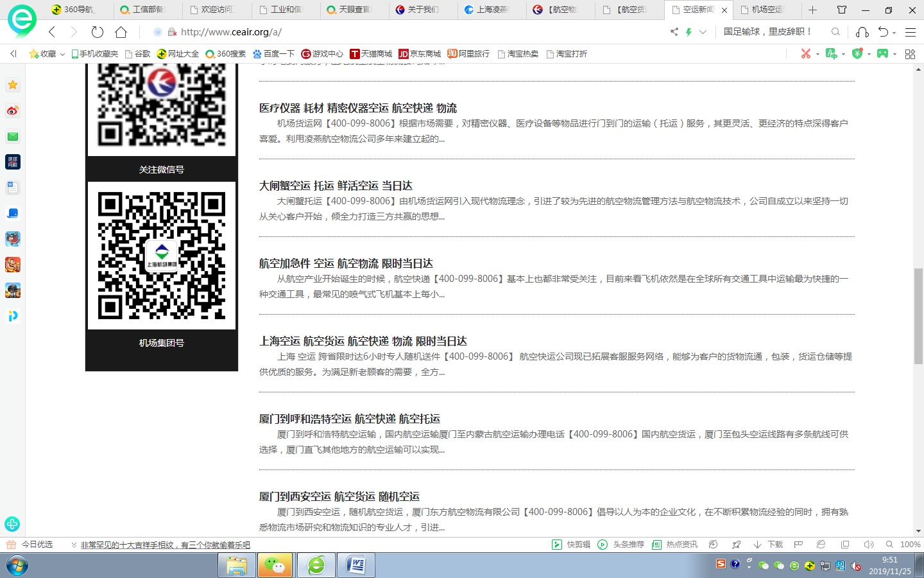Screen dimensions: 924x578
Task: Open Word document from the taskbar
Action: tap(355, 566)
